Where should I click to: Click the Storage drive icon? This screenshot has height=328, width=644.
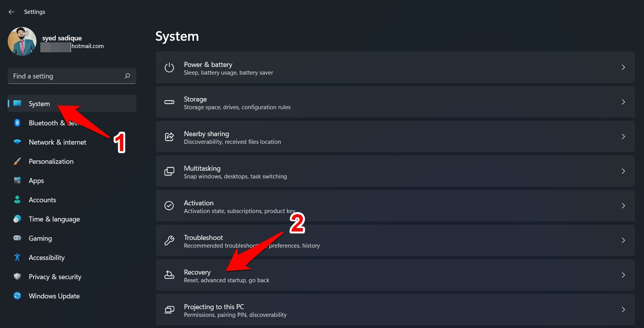169,102
